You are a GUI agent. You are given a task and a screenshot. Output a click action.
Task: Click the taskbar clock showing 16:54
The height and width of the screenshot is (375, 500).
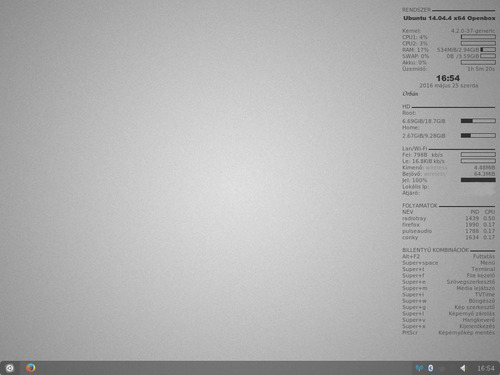tap(486, 368)
